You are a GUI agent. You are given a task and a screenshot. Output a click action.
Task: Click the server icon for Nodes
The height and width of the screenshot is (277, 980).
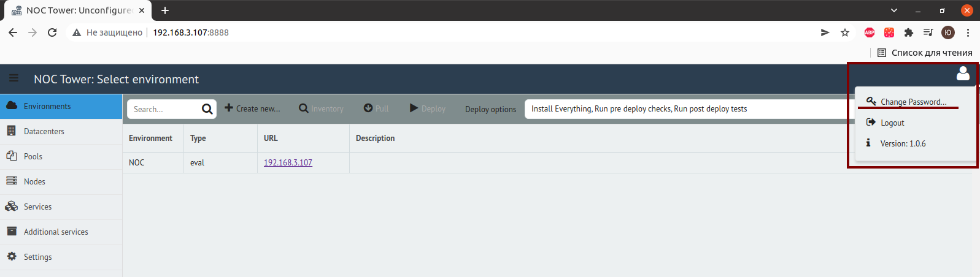12,181
